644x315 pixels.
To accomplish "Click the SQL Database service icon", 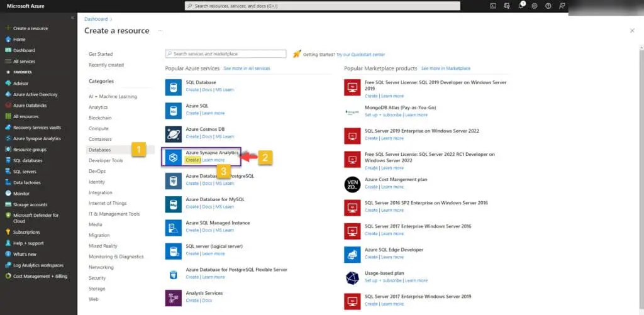I will coord(174,87).
